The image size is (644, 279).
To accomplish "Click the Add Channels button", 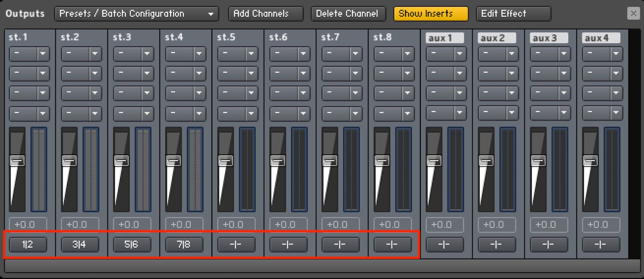I will [266, 13].
